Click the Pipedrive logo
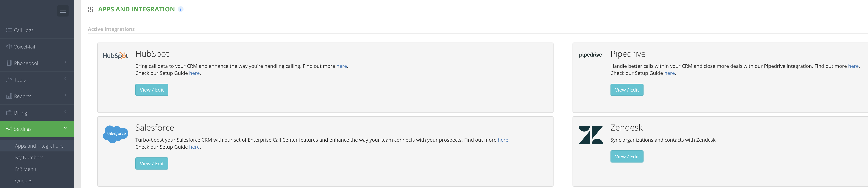Viewport: 868px width, 188px height. coord(590,55)
